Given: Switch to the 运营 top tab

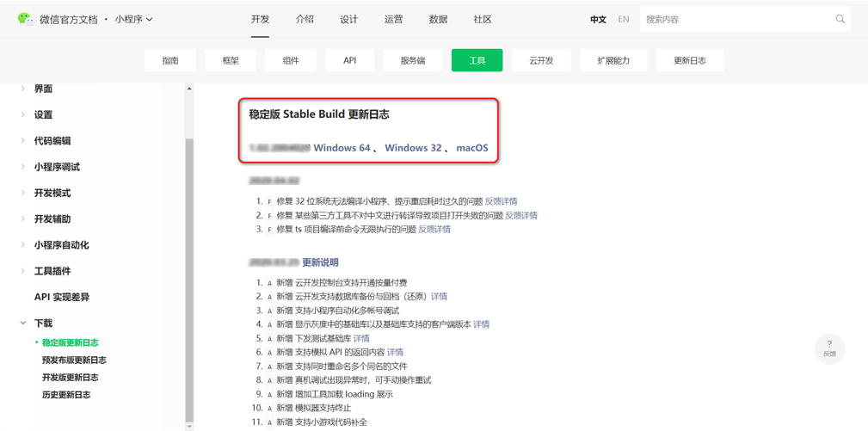Looking at the screenshot, I should [394, 19].
